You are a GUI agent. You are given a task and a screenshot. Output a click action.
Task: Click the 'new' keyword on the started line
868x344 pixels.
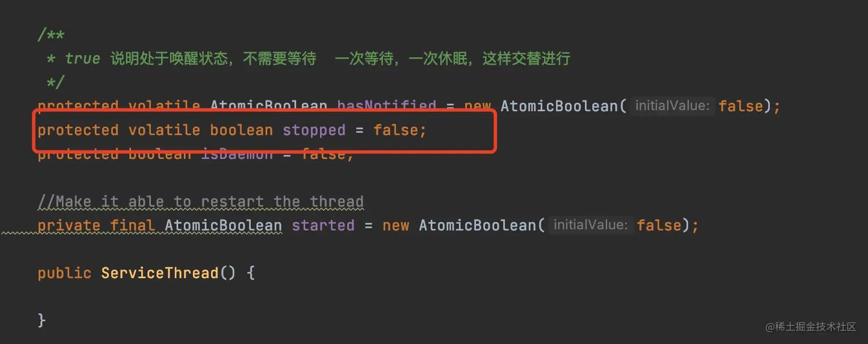396,225
